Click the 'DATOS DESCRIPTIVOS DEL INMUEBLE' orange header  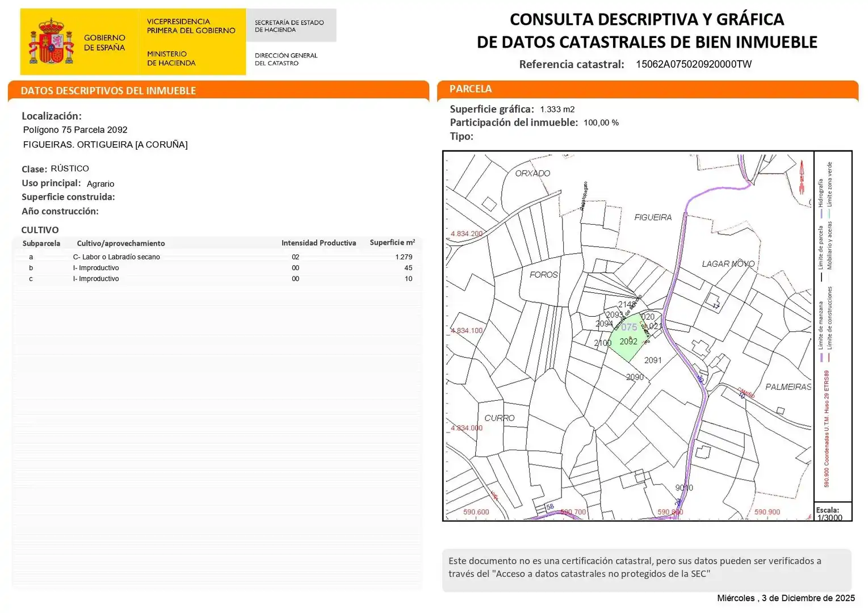click(x=219, y=90)
